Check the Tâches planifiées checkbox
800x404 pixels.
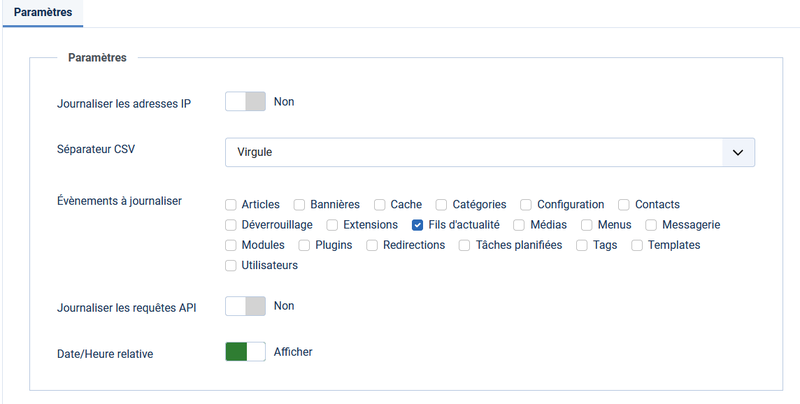coord(464,245)
